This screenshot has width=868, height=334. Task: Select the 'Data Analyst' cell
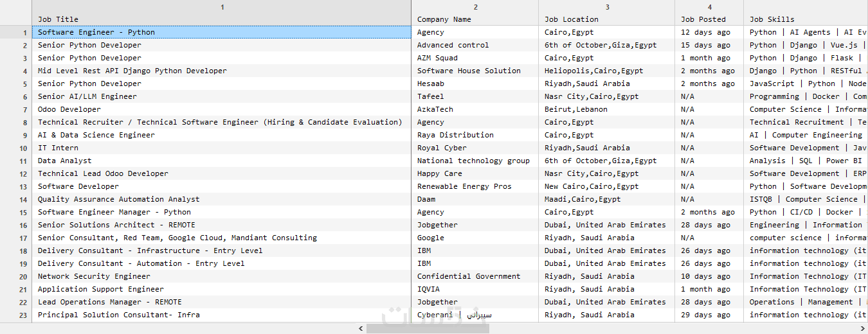[222, 161]
